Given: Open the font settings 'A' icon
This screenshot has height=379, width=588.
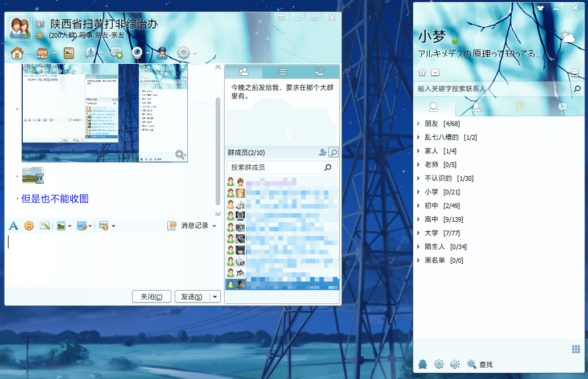Looking at the screenshot, I should point(14,226).
